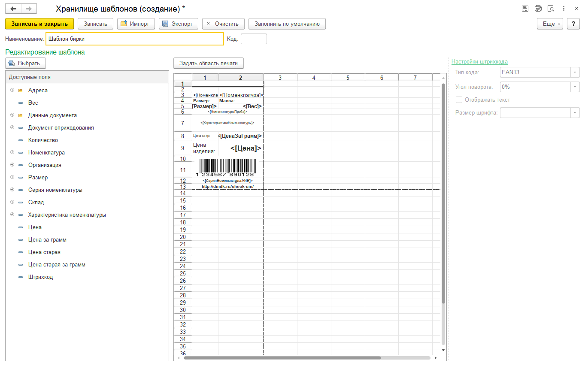
Task: Click the Экспорт button
Action: tap(178, 24)
